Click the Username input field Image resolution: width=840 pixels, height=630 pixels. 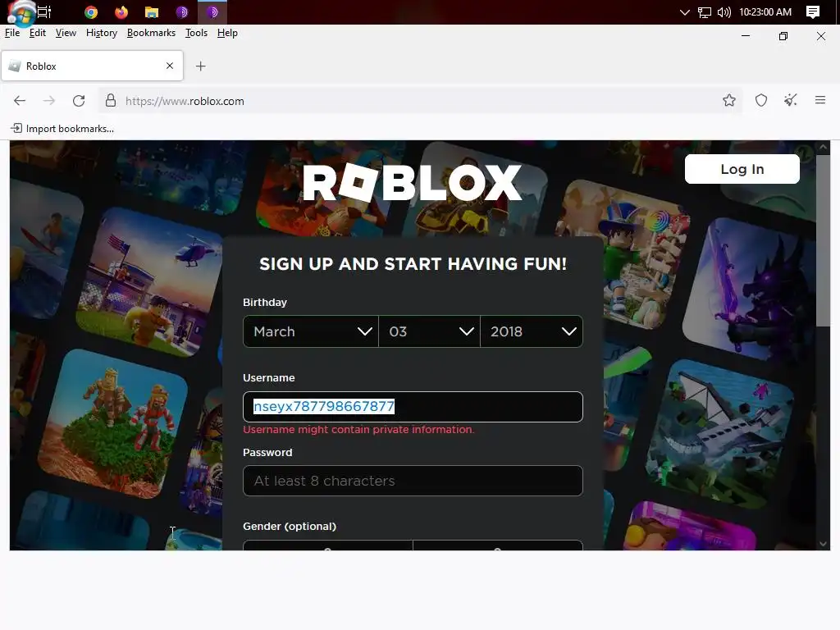point(413,407)
